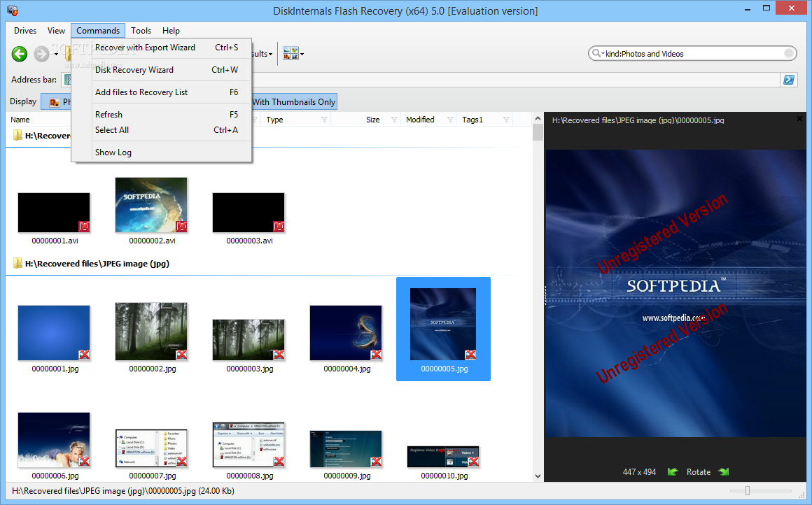Choose Disk Recovery Wizard menu entry
Image resolution: width=812 pixels, height=505 pixels.
pyautogui.click(x=162, y=70)
